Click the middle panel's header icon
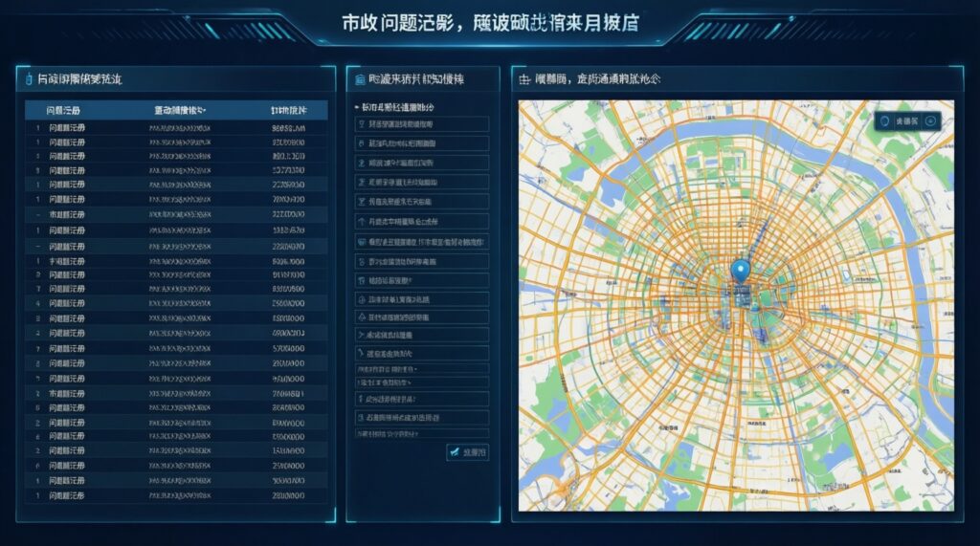The image size is (980, 546). 360,79
